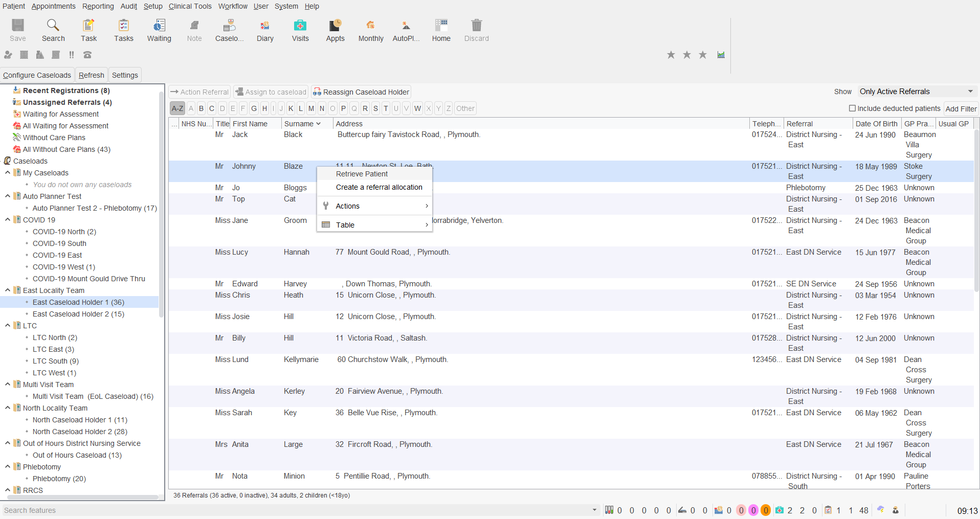Open the Appts toolbar icon
The height and width of the screenshot is (519, 980).
335,30
